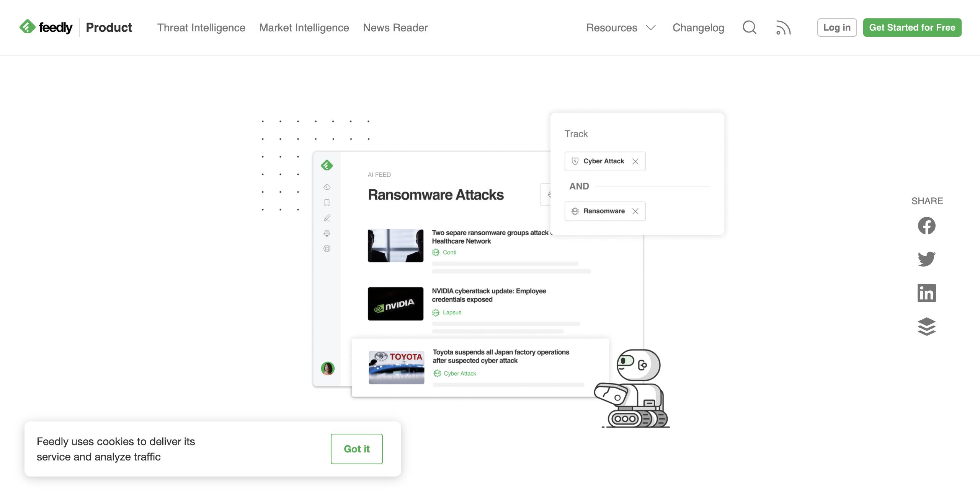Screen dimensions: 980x501
Task: Dismiss cookie banner with Got it
Action: pos(357,449)
